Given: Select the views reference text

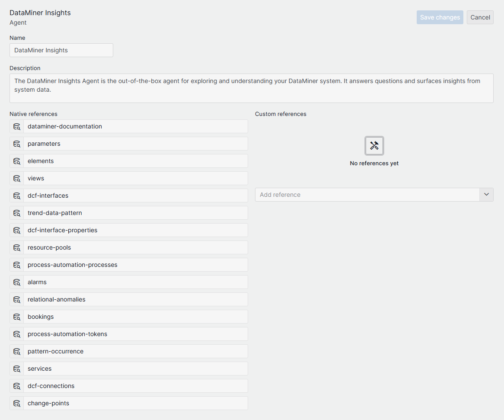Looking at the screenshot, I should coord(36,178).
